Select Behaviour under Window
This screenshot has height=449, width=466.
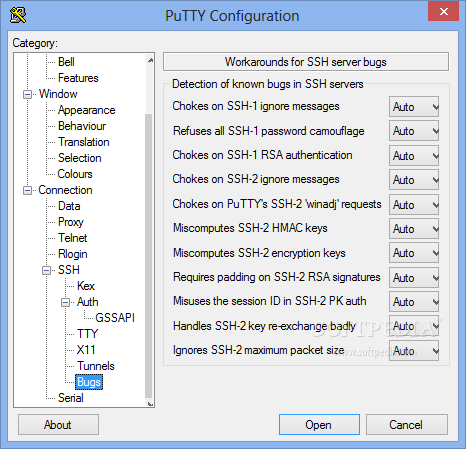pos(82,126)
